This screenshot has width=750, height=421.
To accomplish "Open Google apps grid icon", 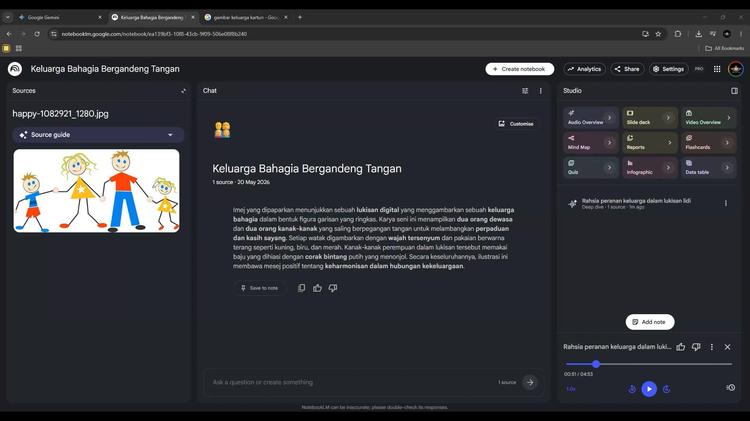I will click(717, 69).
